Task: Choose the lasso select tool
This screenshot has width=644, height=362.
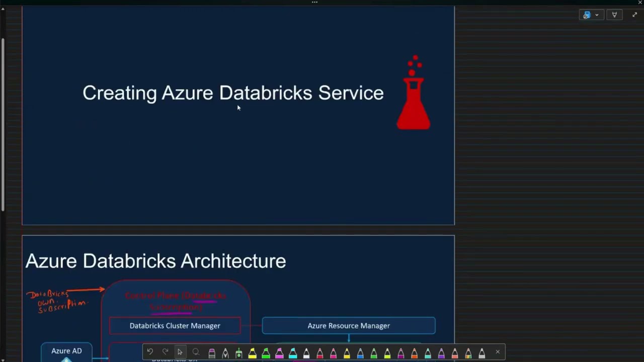Action: tap(196, 352)
